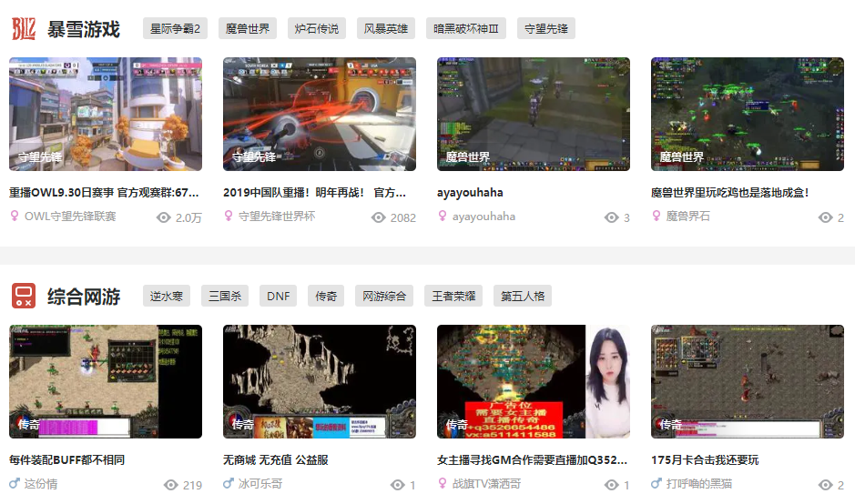
Task: Open streamer 打呼噜的黑猫 profile name
Action: click(699, 484)
